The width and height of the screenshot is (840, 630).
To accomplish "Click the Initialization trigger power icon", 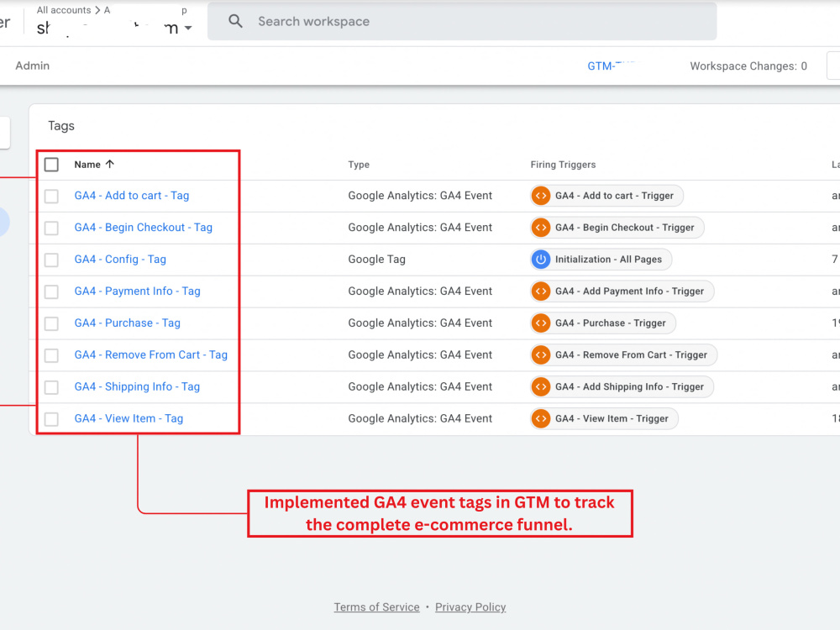I will [x=541, y=260].
